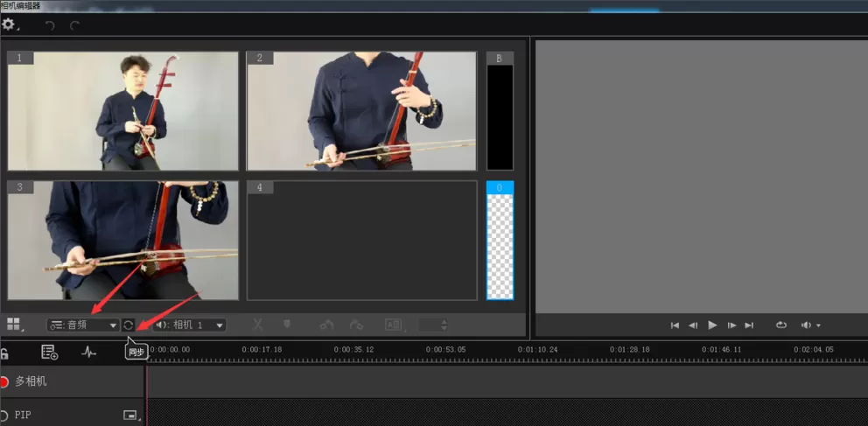Jump to start of preview
The width and height of the screenshot is (868, 426).
tap(675, 325)
